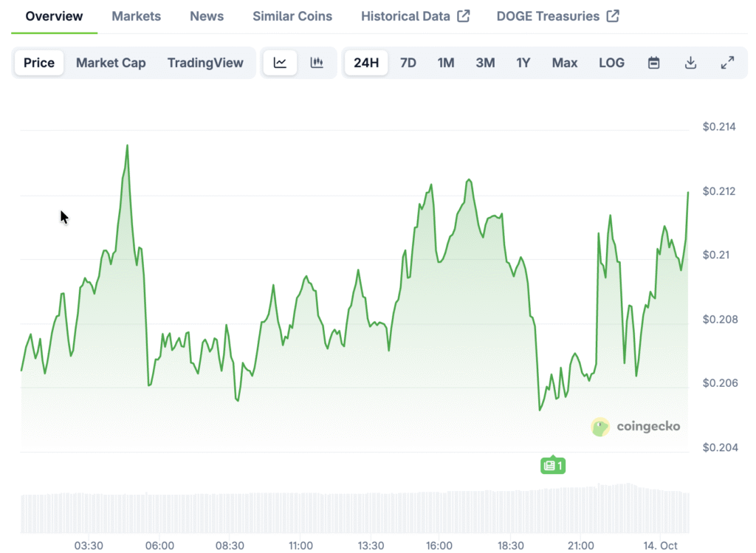Click the news event marker on chart
The image size is (756, 553).
click(x=553, y=465)
